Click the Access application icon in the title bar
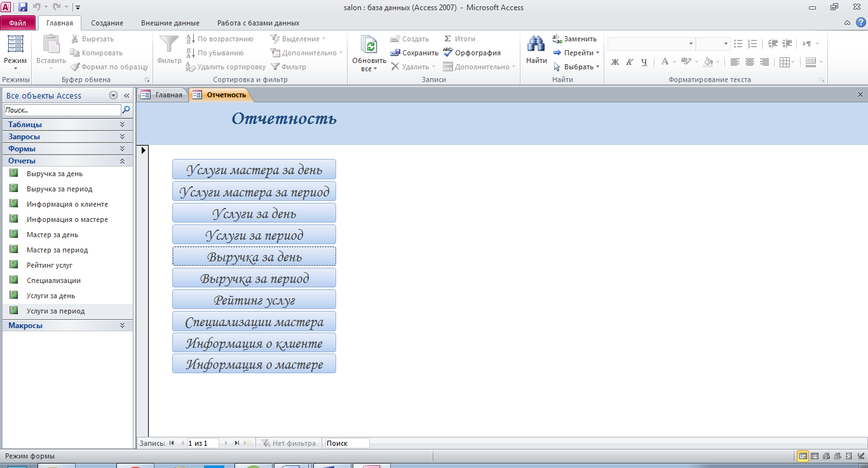 point(6,7)
